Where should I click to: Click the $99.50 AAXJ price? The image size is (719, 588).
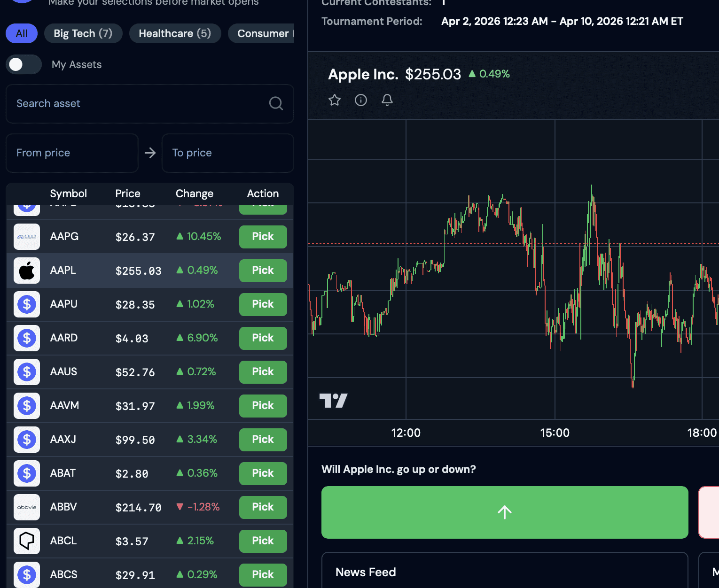(x=135, y=440)
